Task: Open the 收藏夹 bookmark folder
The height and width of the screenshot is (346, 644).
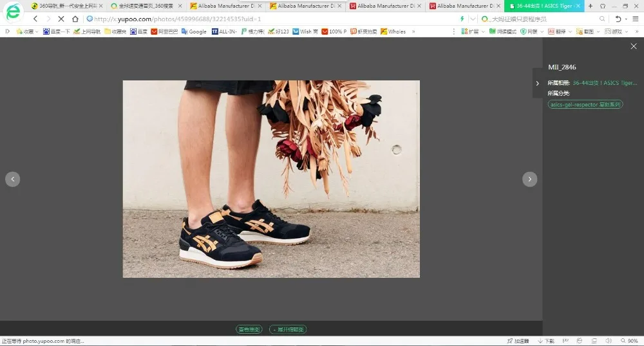Action: click(115, 32)
